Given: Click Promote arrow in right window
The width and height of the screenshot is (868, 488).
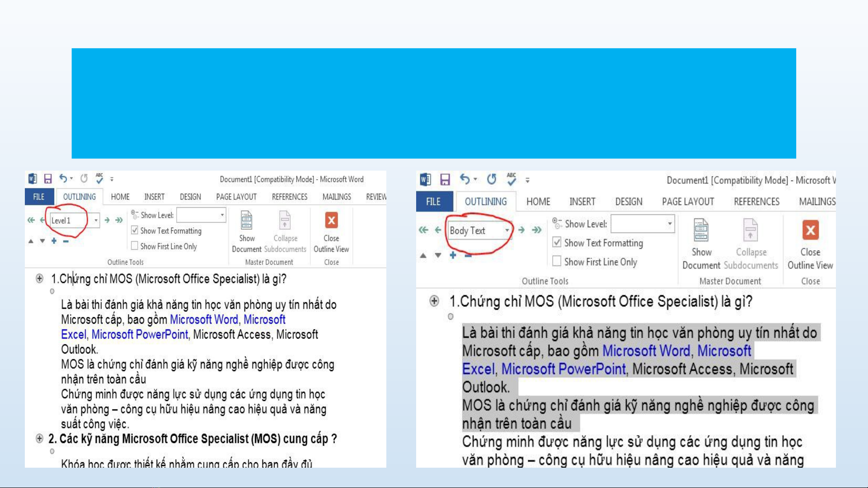Looking at the screenshot, I should click(x=438, y=230).
